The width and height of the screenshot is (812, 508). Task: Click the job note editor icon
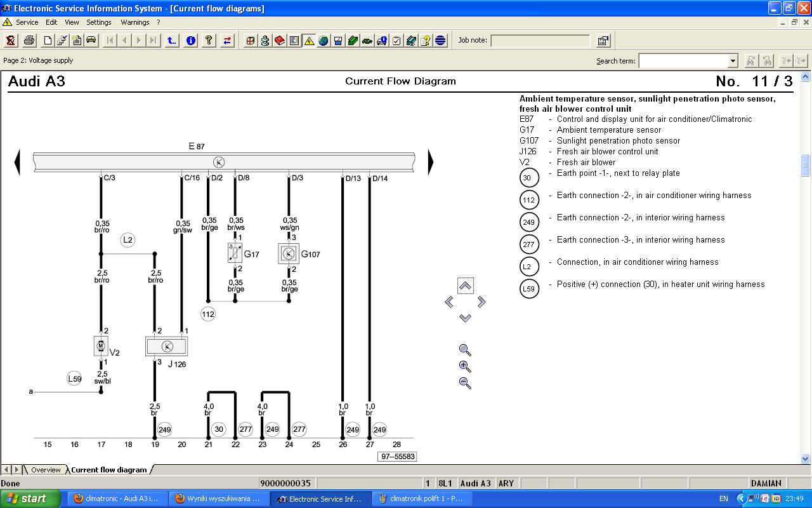point(603,41)
